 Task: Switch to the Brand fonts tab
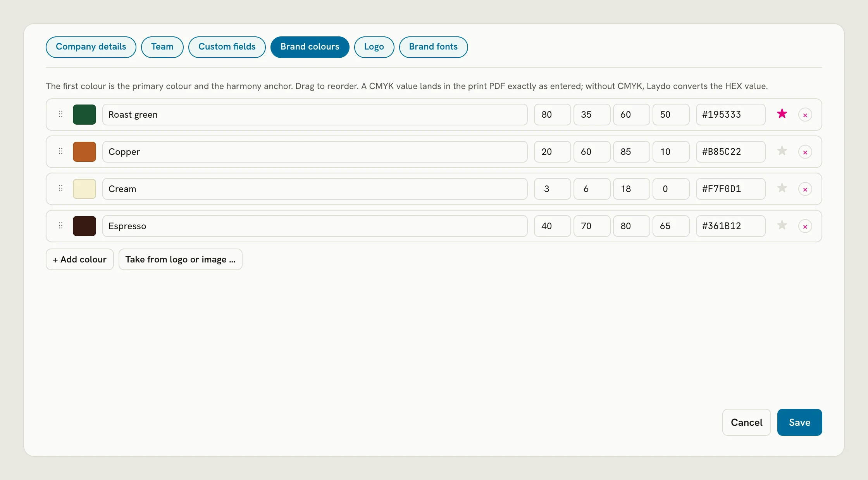pos(433,47)
